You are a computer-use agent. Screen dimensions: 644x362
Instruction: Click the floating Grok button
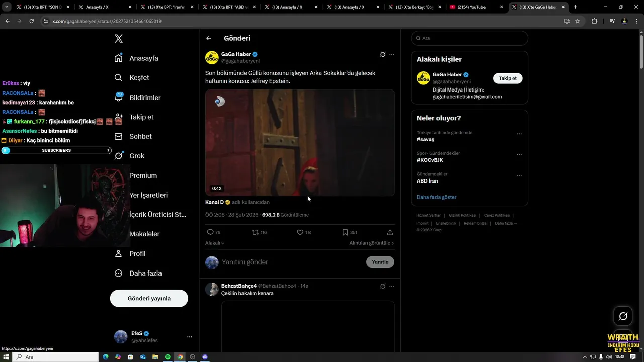(x=623, y=316)
